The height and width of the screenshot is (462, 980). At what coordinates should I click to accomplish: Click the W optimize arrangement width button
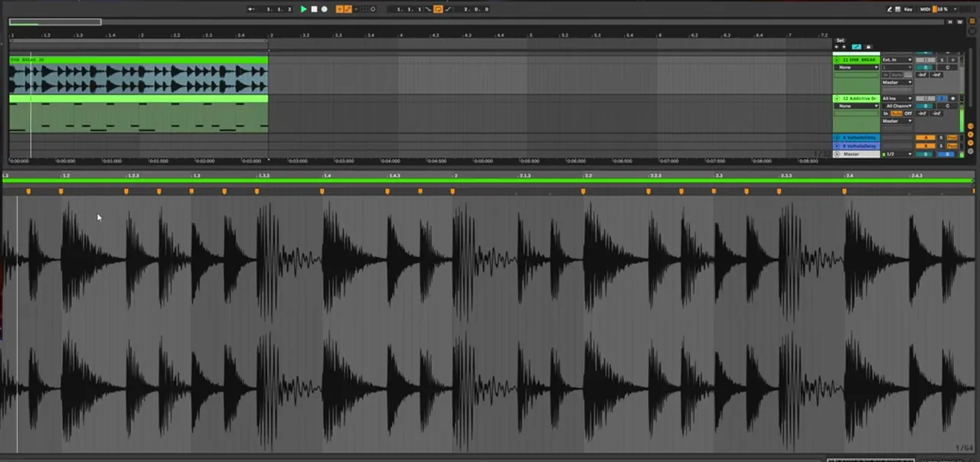click(959, 22)
